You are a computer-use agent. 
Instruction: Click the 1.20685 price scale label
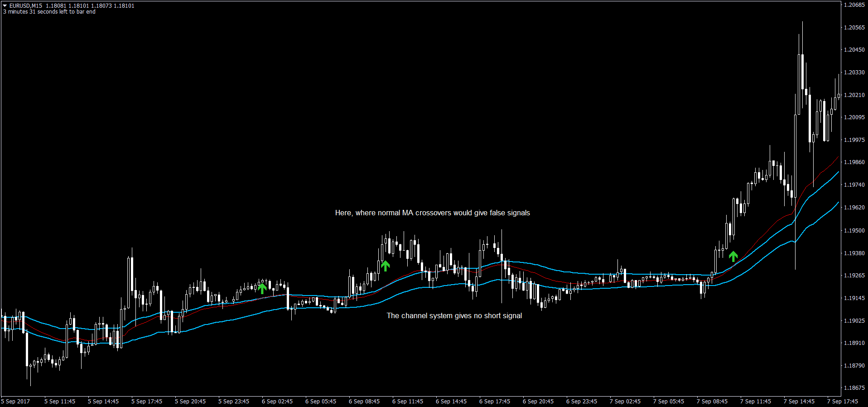(854, 5)
